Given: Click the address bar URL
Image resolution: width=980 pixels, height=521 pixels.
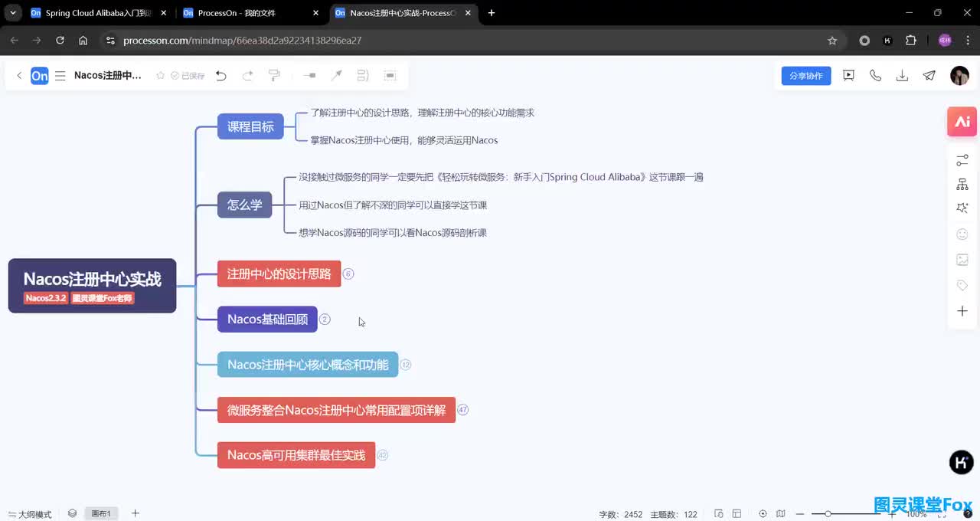Looking at the screenshot, I should pyautogui.click(x=242, y=41).
